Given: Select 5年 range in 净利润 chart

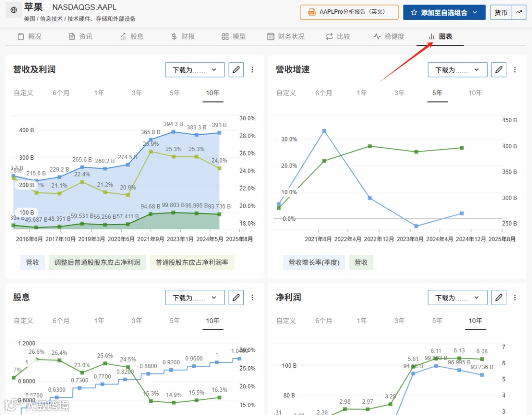Looking at the screenshot, I should 437,320.
